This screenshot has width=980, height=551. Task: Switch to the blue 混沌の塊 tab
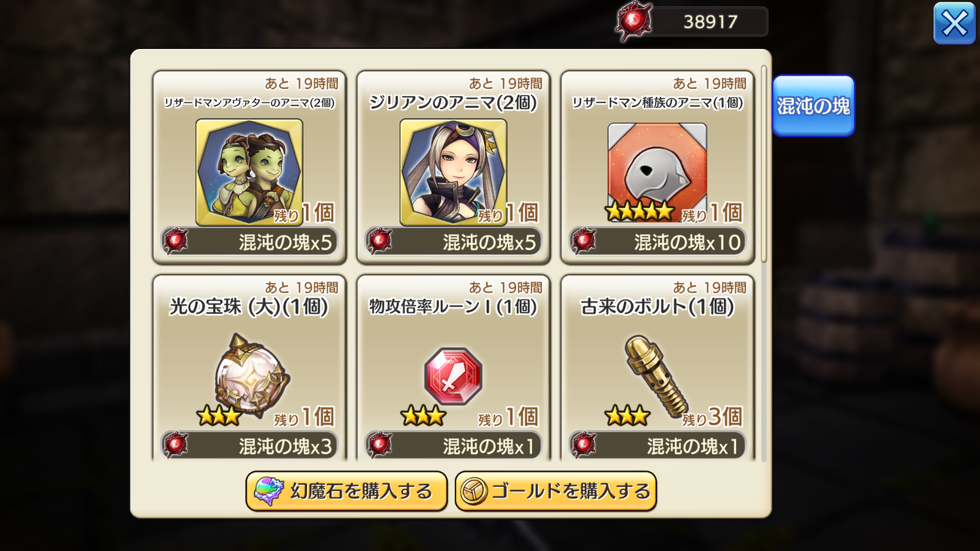[x=813, y=106]
